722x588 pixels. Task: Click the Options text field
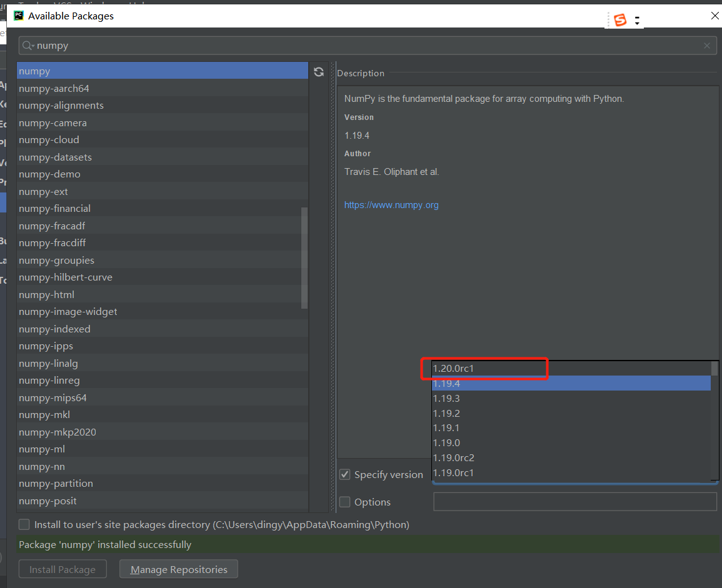coord(575,501)
